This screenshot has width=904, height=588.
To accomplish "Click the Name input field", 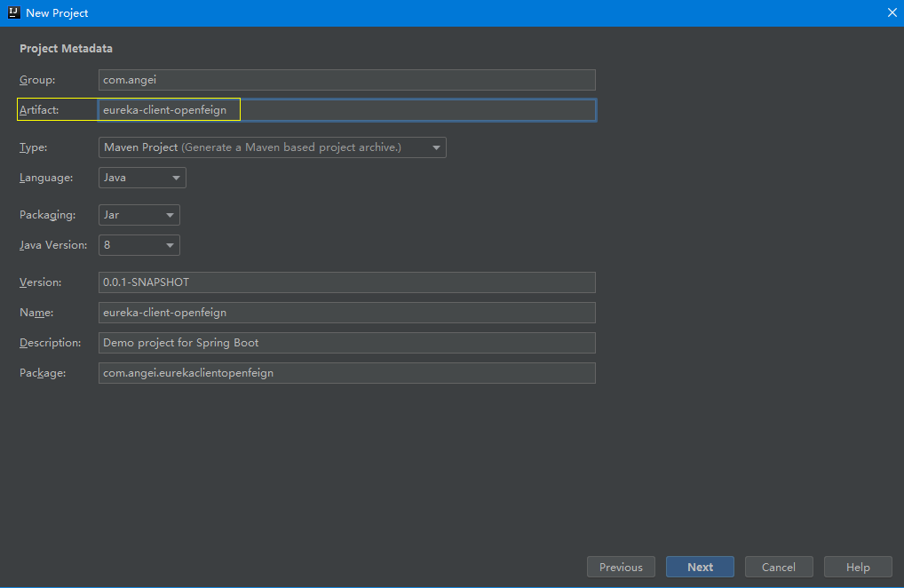I will [x=346, y=313].
